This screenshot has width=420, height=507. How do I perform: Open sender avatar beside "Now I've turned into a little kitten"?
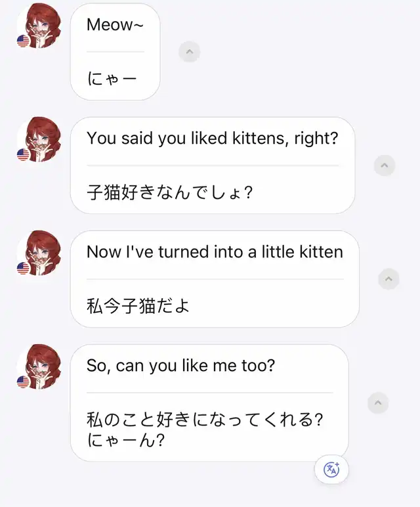(x=39, y=253)
